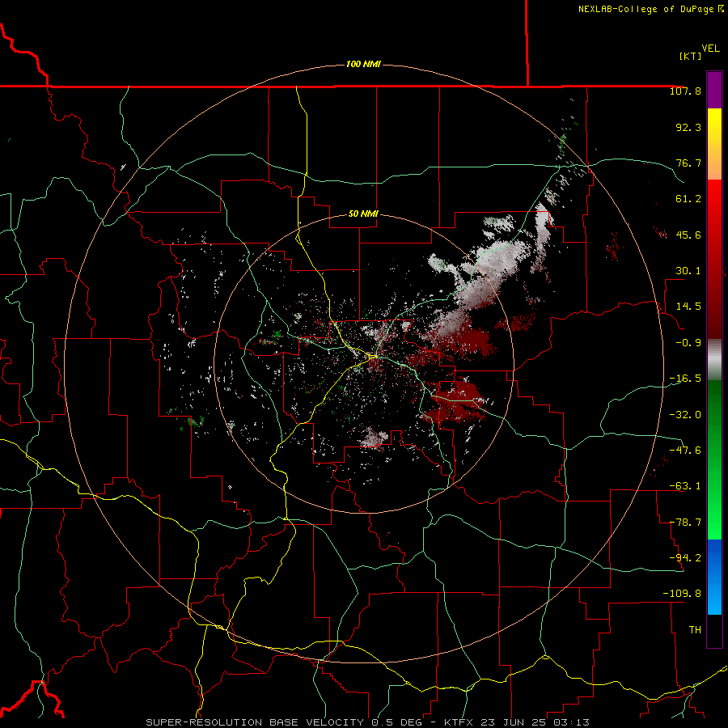728x728 pixels.
Task: Select the 107.8 legend value
Action: 685,91
